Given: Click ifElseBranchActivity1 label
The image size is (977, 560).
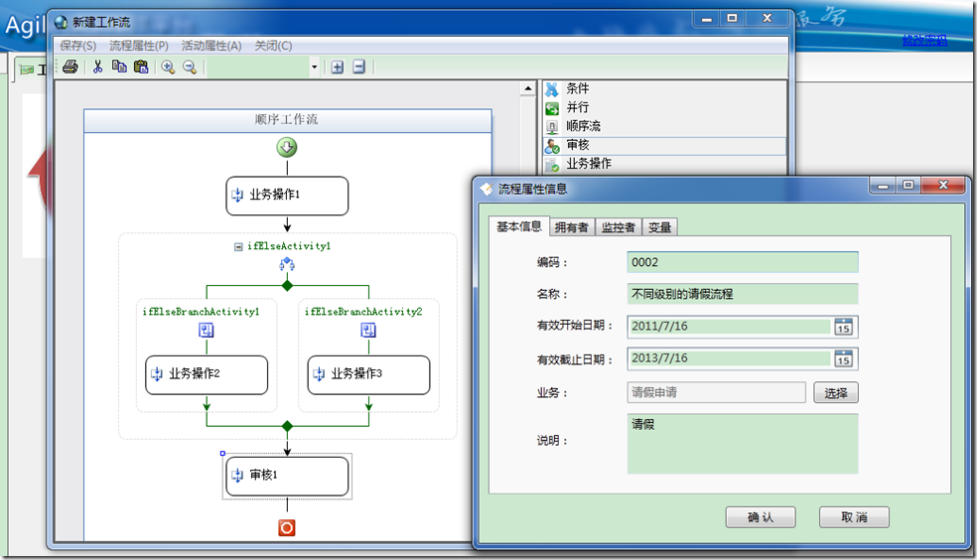Looking at the screenshot, I should coord(201,312).
